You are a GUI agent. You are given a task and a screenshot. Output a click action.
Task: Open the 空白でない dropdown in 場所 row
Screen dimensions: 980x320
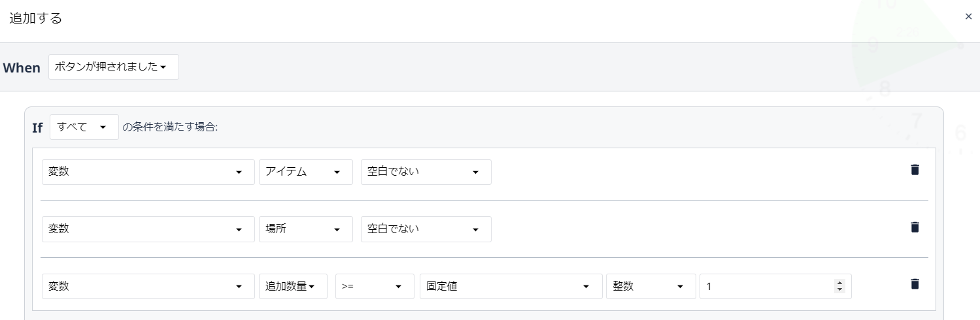pos(426,229)
